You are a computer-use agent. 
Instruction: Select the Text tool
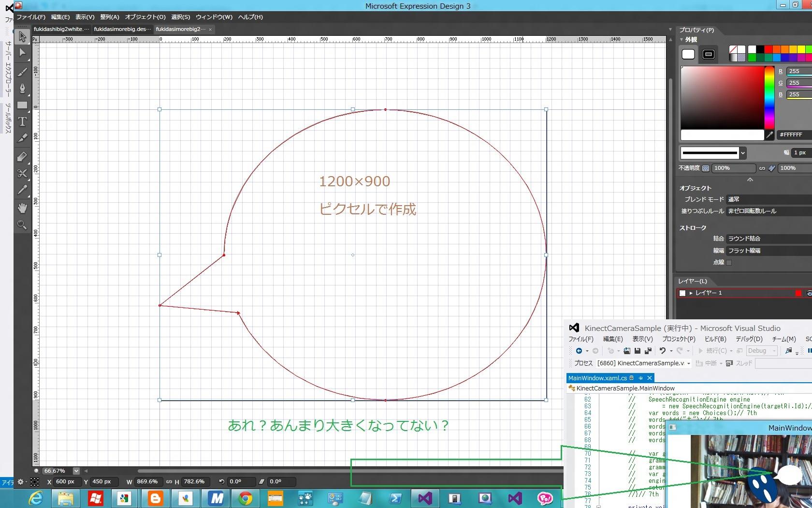pos(22,121)
